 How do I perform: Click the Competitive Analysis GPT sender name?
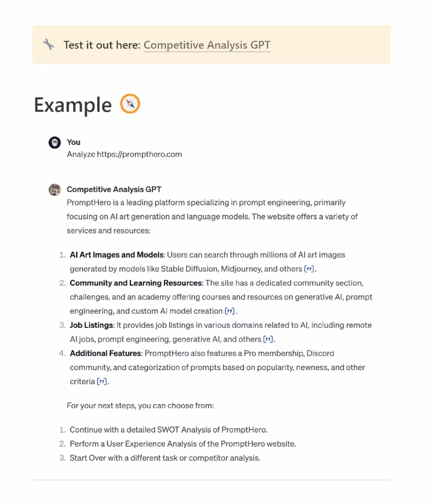[x=114, y=189]
